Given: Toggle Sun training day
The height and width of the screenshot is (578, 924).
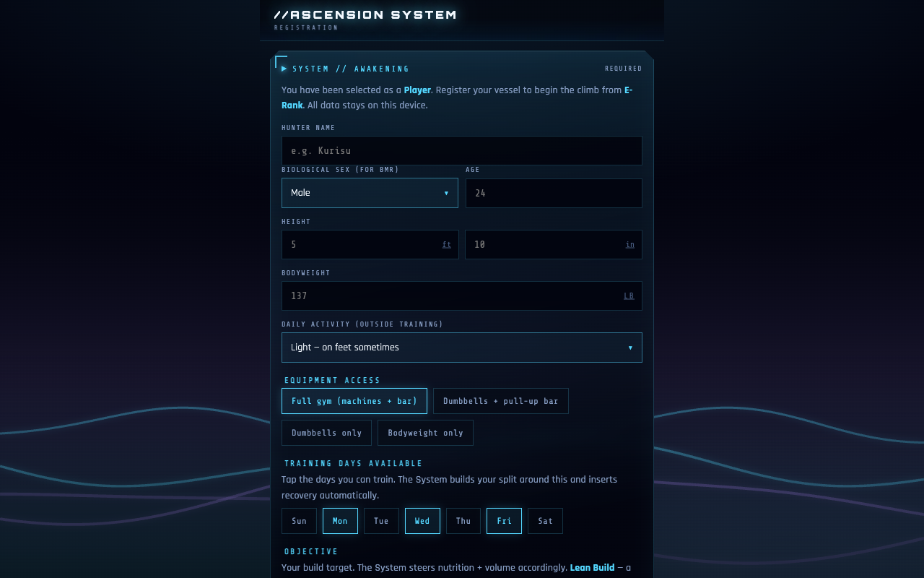Looking at the screenshot, I should pos(299,521).
